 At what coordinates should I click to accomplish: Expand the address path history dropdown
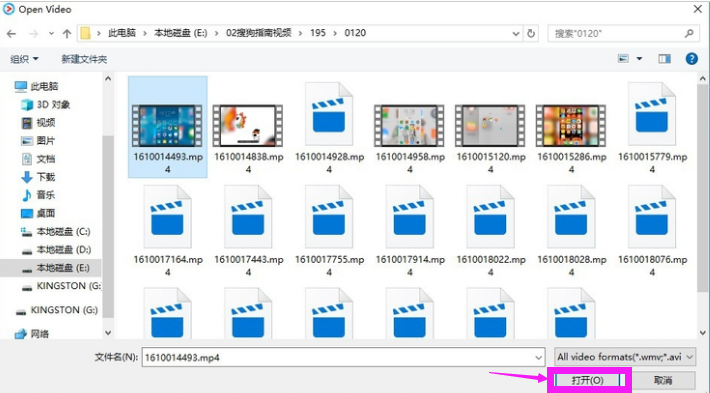point(516,34)
